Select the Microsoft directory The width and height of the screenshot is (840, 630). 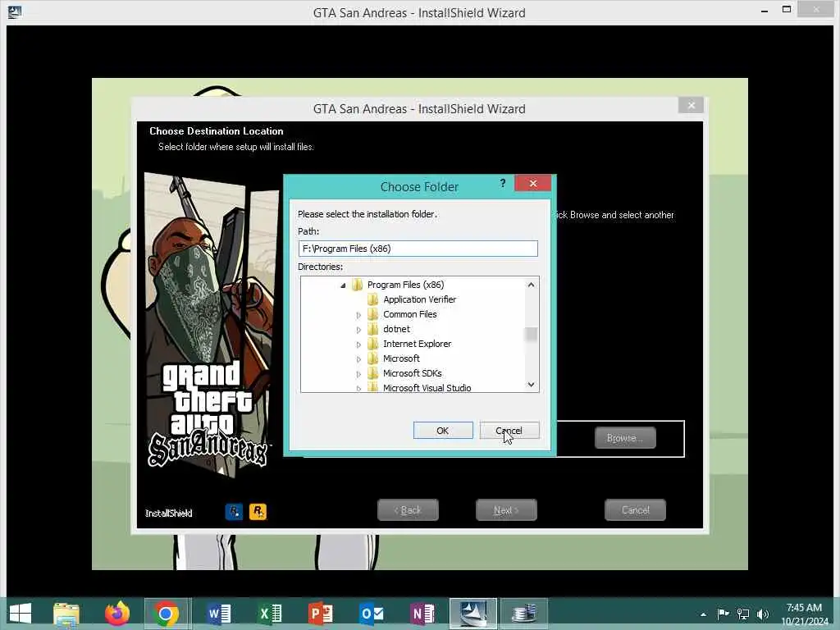[401, 358]
